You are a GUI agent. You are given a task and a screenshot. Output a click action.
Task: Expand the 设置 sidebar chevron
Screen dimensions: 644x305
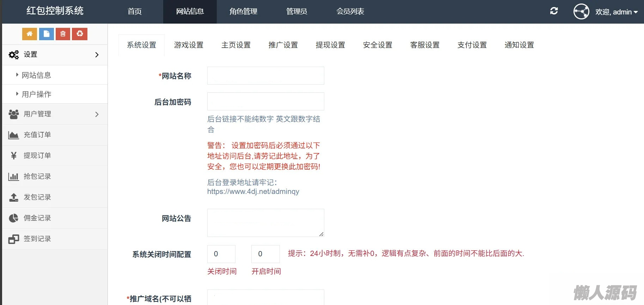pyautogui.click(x=97, y=55)
